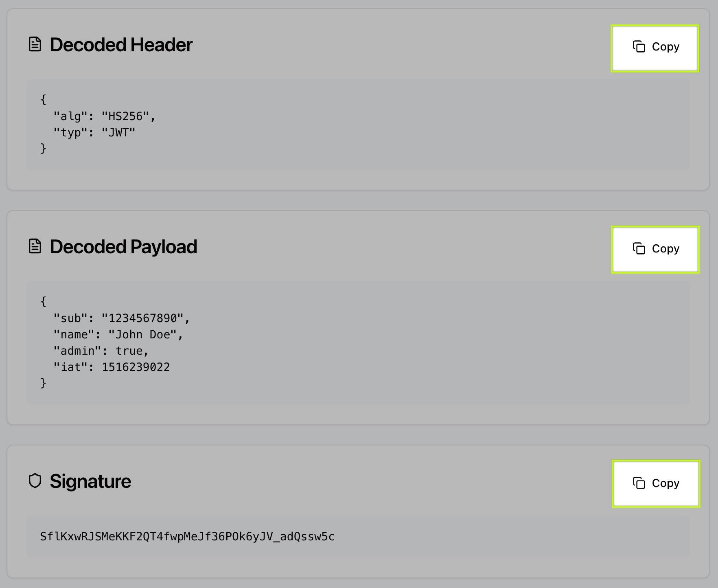Click the closing brace of payload JSON
Image resolution: width=718 pixels, height=588 pixels.
pos(44,383)
